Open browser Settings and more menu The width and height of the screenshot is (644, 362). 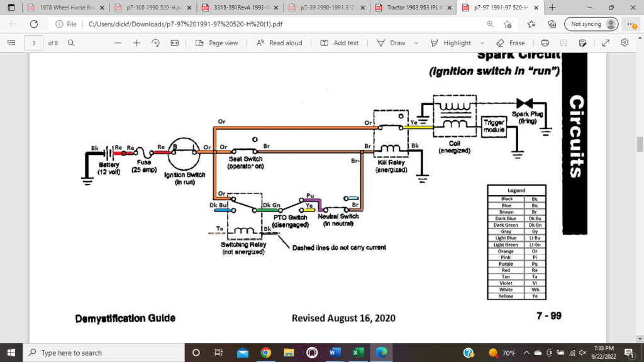coord(631,24)
